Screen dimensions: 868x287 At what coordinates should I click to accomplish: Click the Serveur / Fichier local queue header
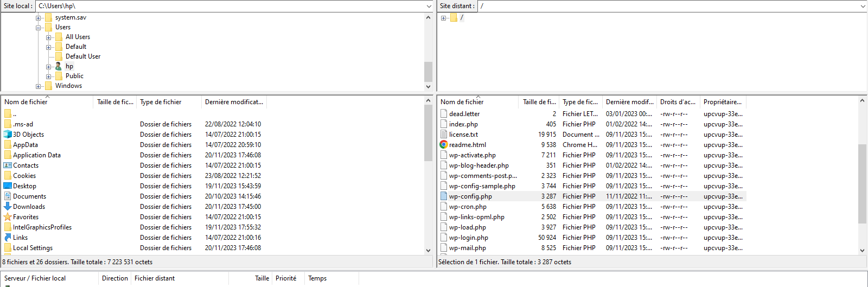pos(50,278)
